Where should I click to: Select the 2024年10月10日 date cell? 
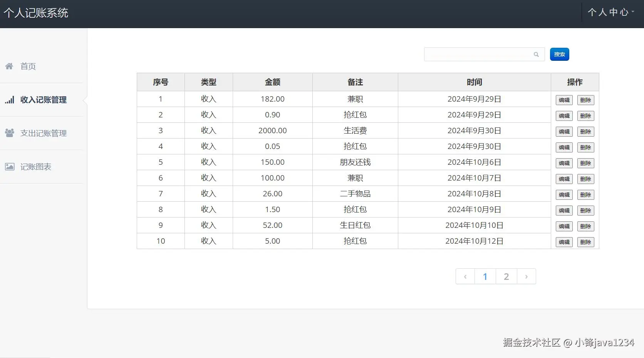pos(475,225)
